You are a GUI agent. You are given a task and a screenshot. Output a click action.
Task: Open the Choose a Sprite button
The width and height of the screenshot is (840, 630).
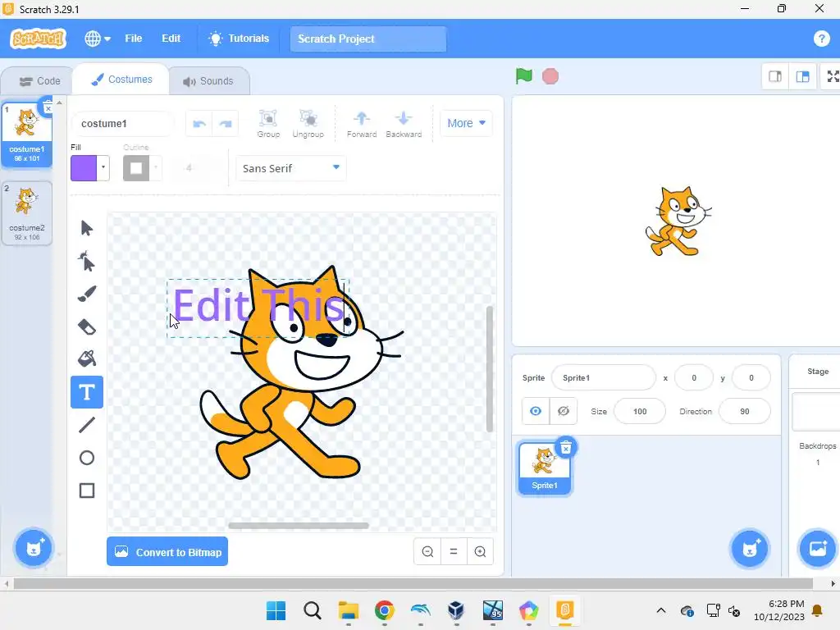[750, 548]
